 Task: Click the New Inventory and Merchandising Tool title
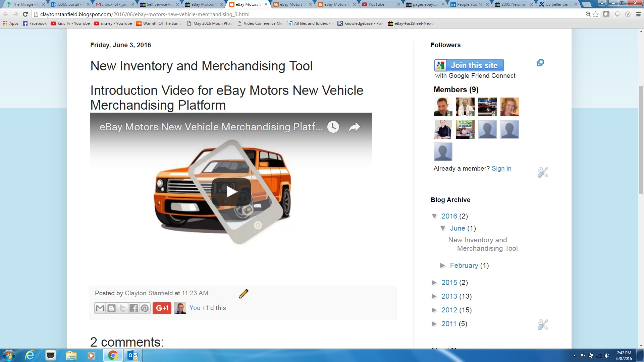[x=201, y=66]
